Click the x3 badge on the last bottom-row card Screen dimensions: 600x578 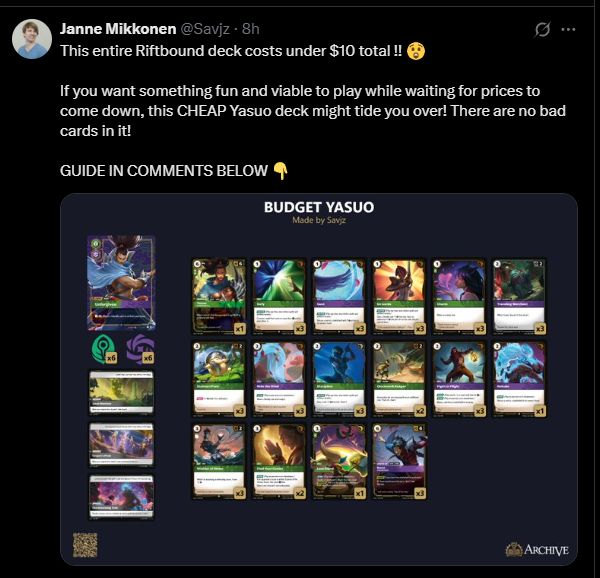coord(420,493)
